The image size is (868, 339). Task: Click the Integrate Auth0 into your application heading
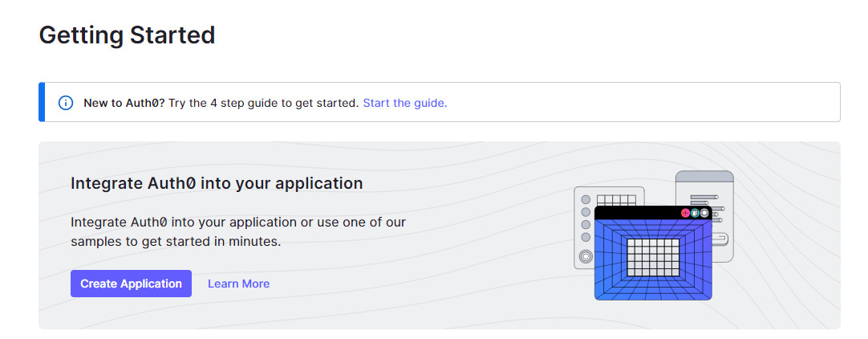point(217,183)
